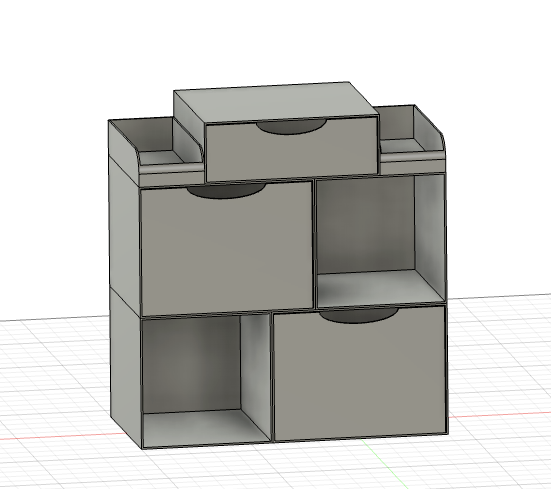This screenshot has width=551, height=489.
Task: Click the back wall of the bottom-left compartment
Action: pos(192,365)
